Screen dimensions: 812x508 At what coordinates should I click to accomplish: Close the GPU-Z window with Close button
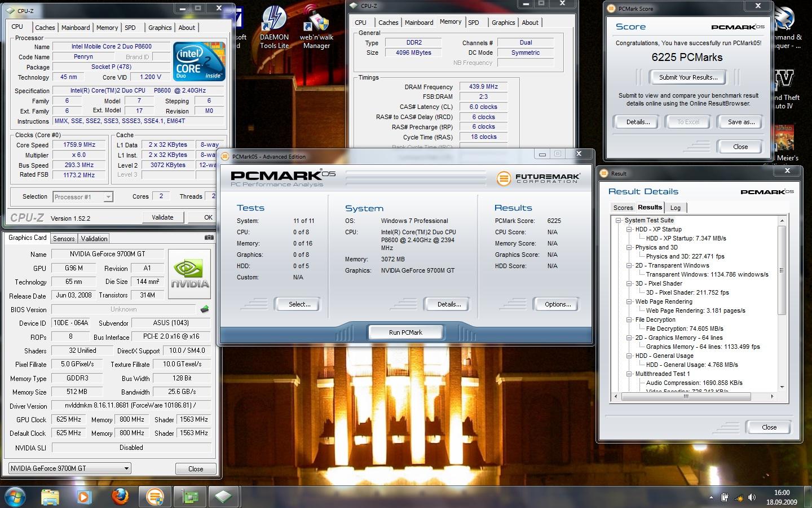click(x=196, y=469)
